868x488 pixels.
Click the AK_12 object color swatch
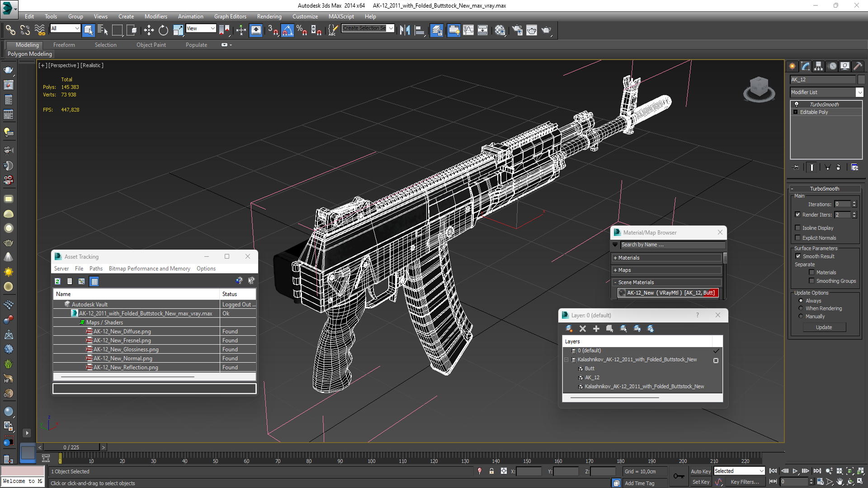(x=861, y=80)
